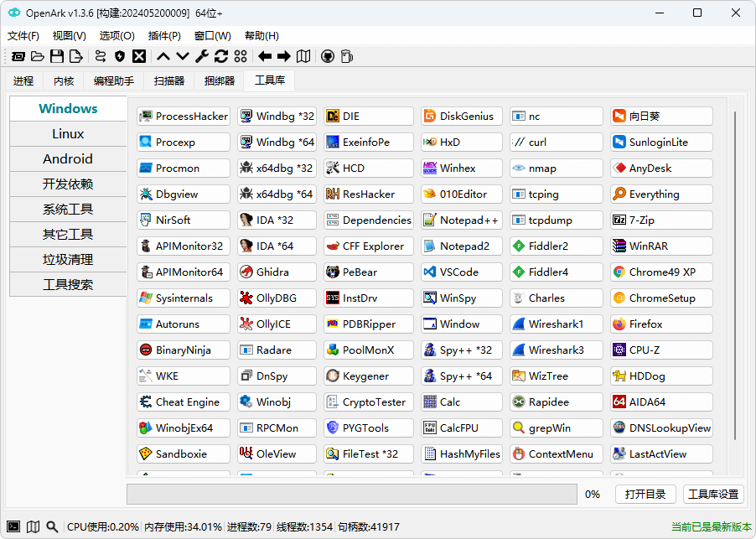
Task: Open the Cheat Engine tool
Action: 184,402
